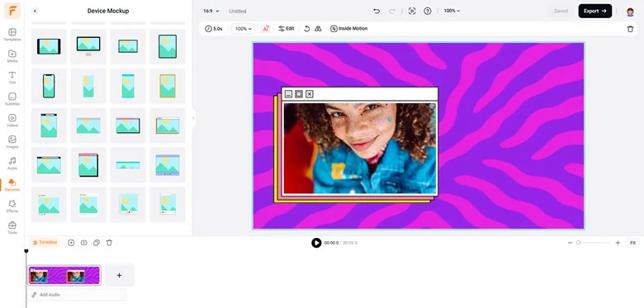
Task: Click the Export button
Action: (595, 11)
